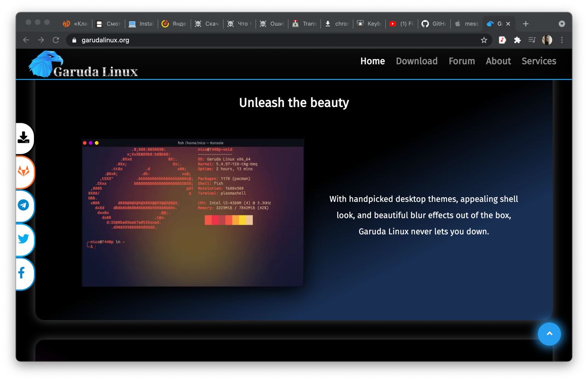Open the Chrome extensions puzzle icon

click(x=517, y=40)
